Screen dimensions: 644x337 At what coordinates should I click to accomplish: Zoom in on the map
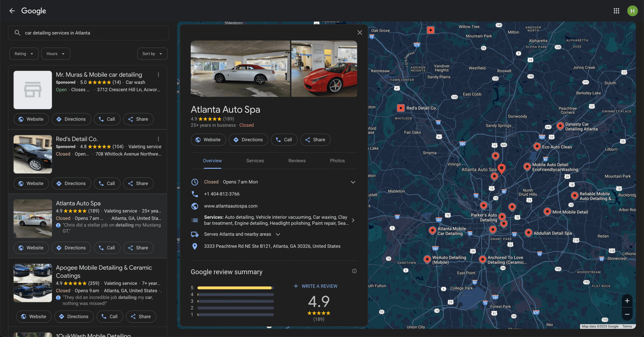pos(627,301)
